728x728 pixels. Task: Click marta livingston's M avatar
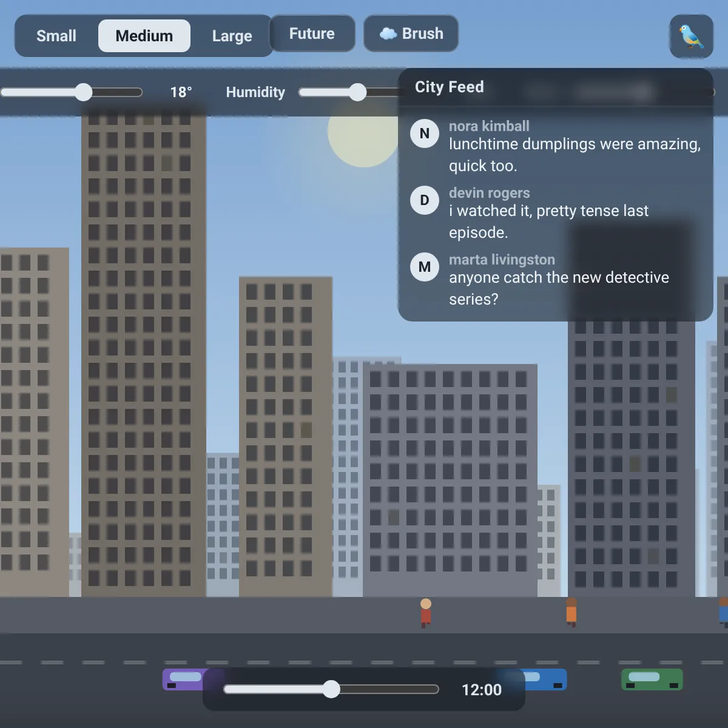pos(425,267)
